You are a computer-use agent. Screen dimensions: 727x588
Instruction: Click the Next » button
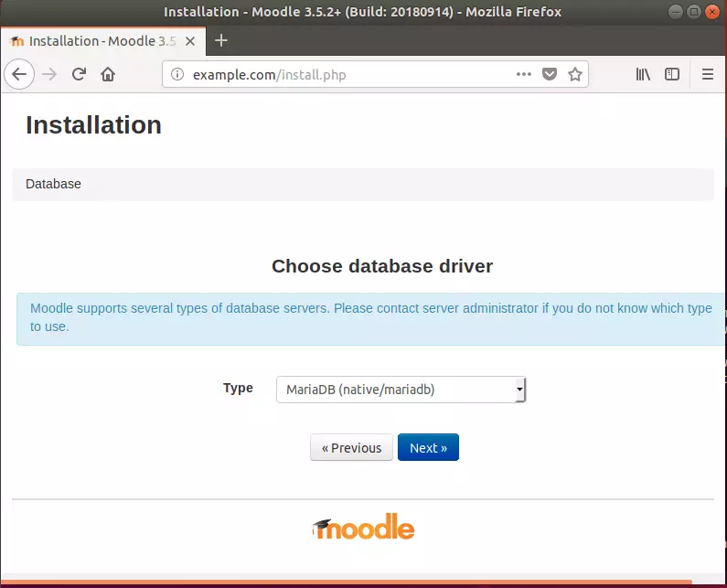(x=428, y=447)
